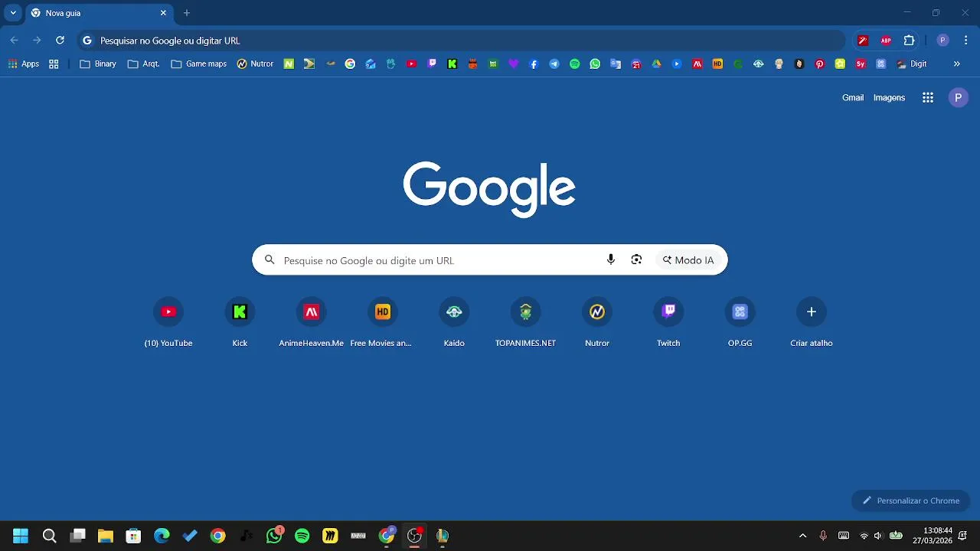Viewport: 980px width, 551px height.
Task: Open the TOPANIMES.NET shortcut tile
Action: tap(525, 323)
